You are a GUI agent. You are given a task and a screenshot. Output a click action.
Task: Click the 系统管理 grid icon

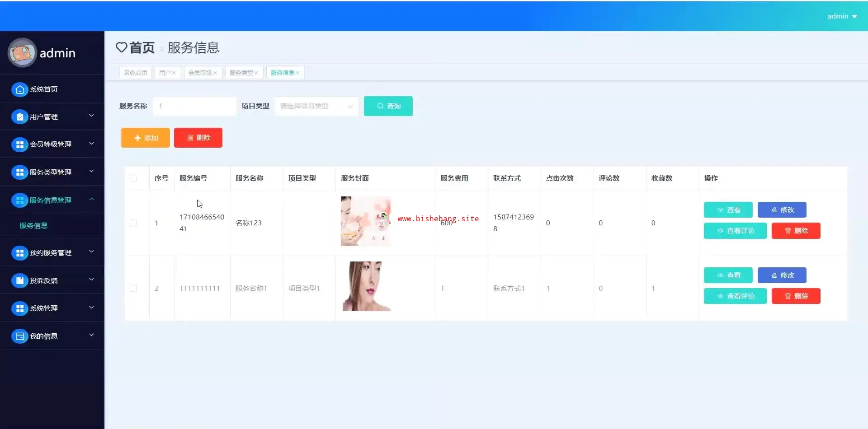coord(19,308)
